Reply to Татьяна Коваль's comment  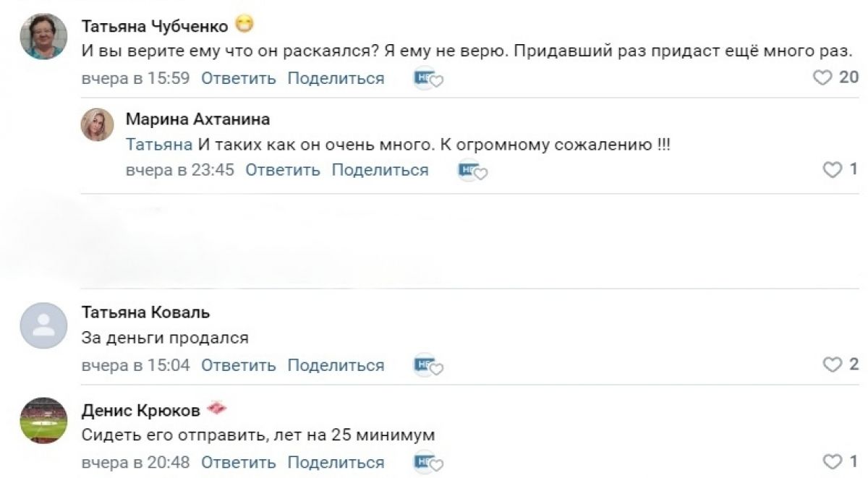(x=238, y=366)
